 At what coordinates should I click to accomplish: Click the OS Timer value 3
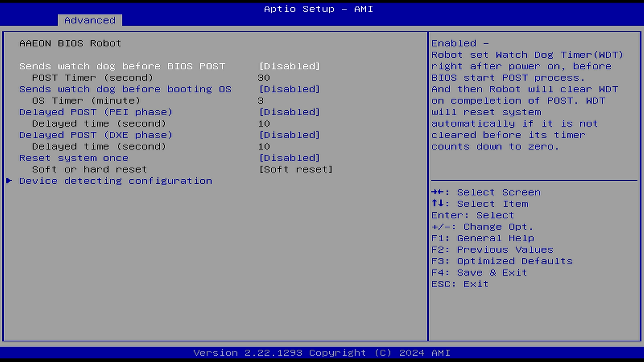click(261, 101)
